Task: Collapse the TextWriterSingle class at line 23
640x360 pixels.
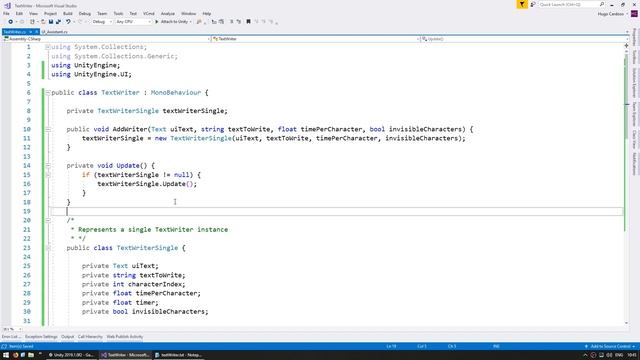Action: pos(48,248)
